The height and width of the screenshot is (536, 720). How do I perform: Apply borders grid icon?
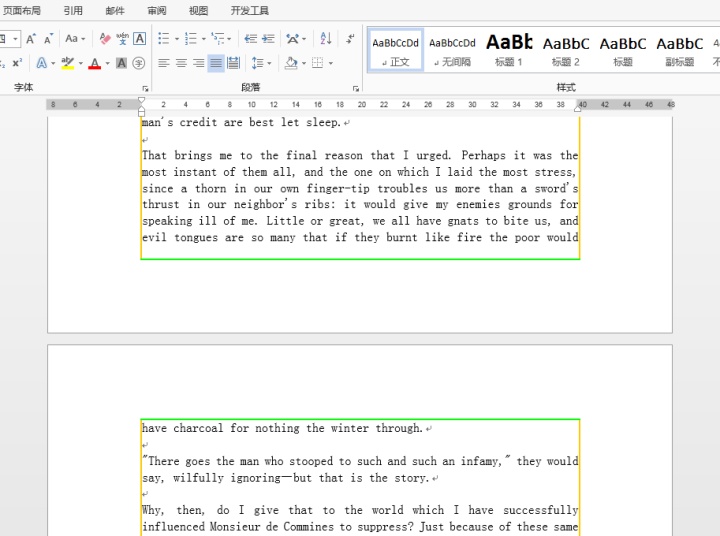(x=317, y=63)
